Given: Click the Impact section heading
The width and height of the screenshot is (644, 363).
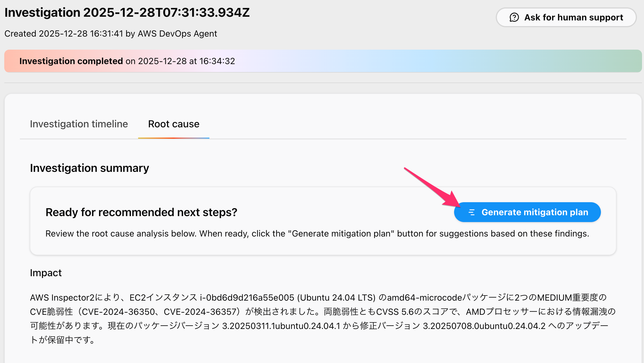Looking at the screenshot, I should tap(46, 273).
